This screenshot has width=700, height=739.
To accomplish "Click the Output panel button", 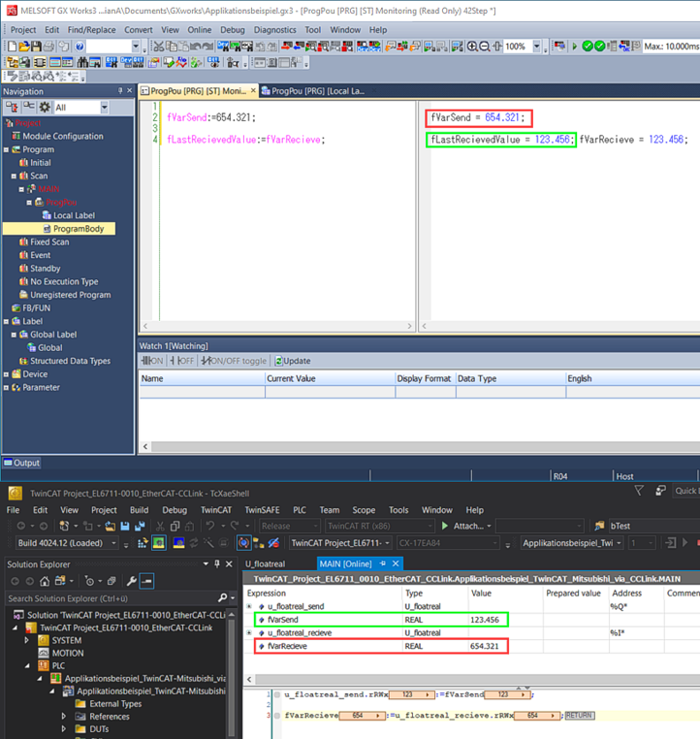I will point(21,463).
